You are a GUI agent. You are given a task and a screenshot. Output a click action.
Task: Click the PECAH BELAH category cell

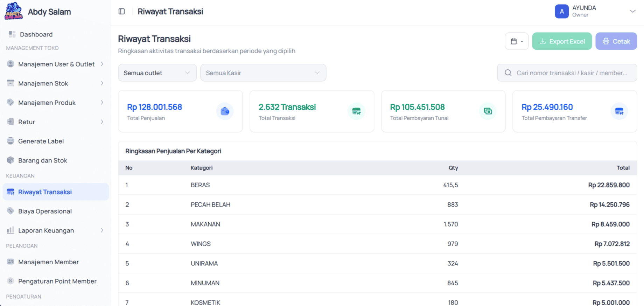pos(210,204)
